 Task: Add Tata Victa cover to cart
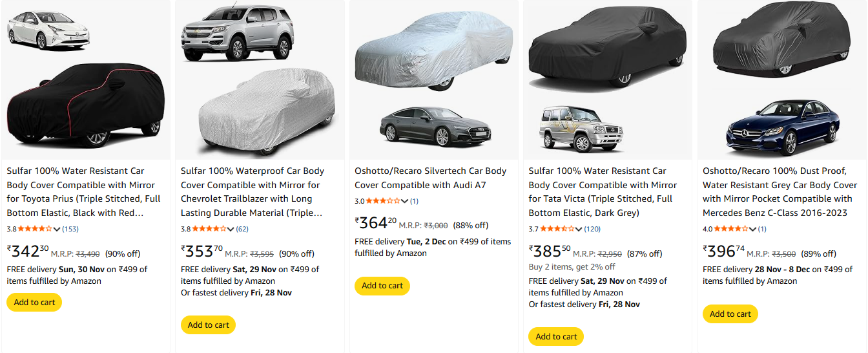[556, 336]
